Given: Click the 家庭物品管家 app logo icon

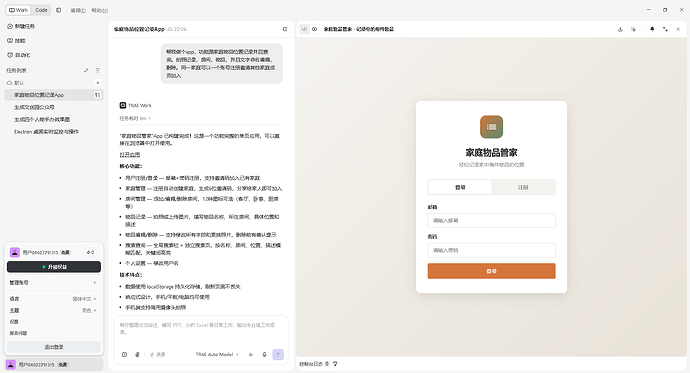Looking at the screenshot, I should pyautogui.click(x=491, y=127).
